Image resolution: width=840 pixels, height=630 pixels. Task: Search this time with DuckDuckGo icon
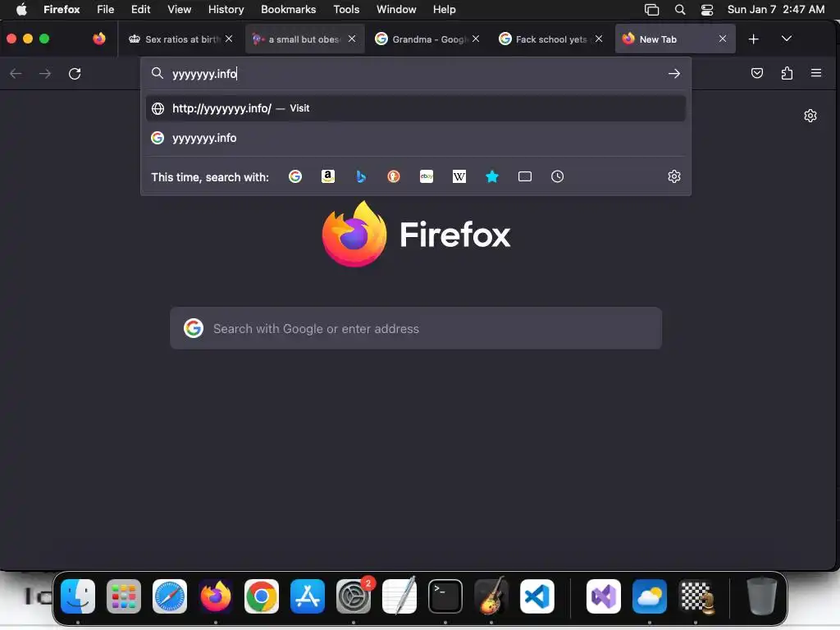[394, 176]
